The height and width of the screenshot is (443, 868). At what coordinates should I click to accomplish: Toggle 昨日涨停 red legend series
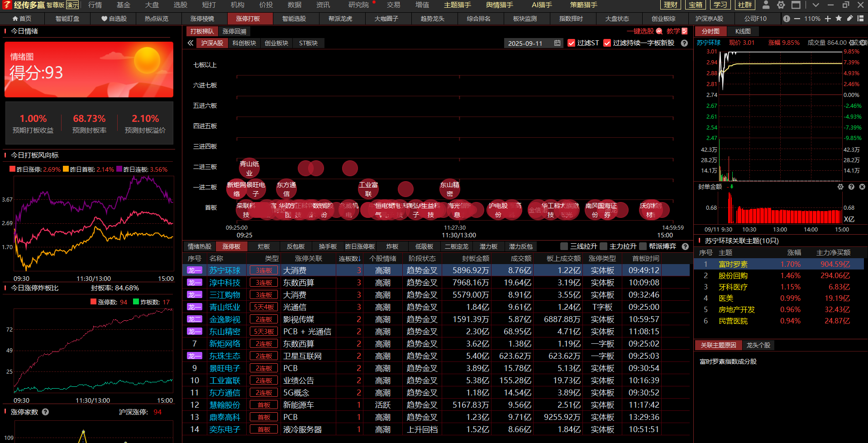[12, 169]
